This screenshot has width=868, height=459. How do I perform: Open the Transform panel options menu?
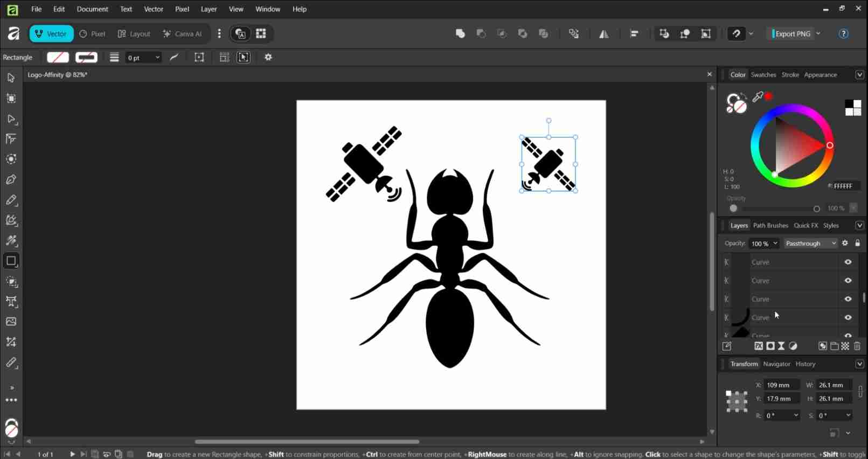[x=859, y=364]
